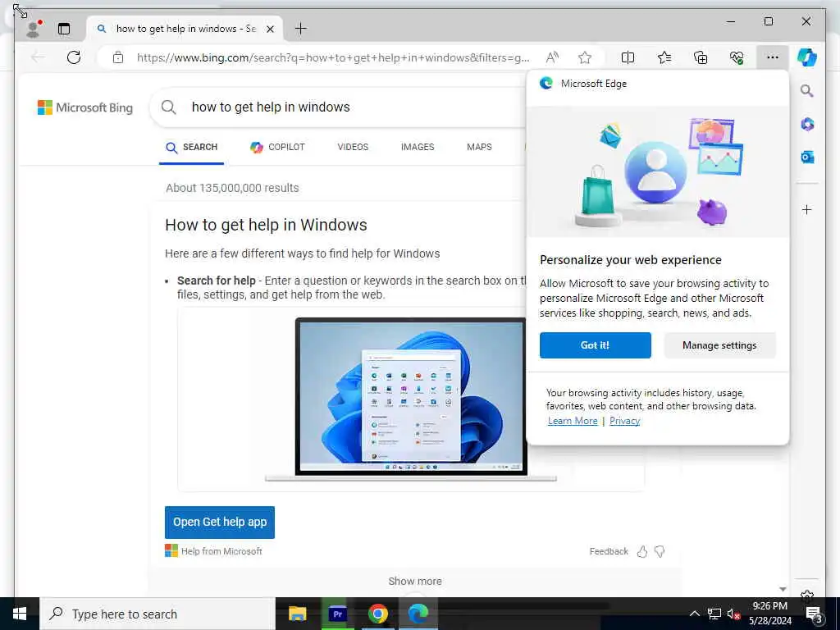
Task: View site information lock icon
Action: click(x=118, y=57)
